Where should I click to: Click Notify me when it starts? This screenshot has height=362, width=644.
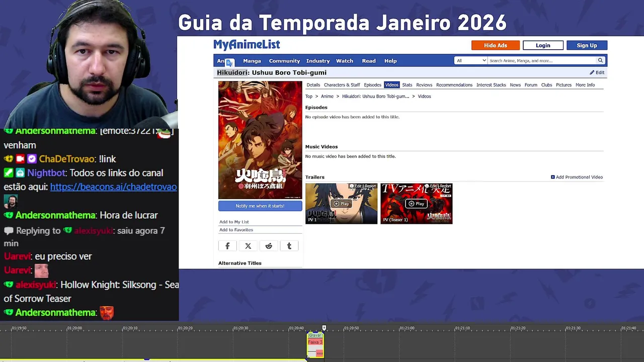tap(260, 206)
